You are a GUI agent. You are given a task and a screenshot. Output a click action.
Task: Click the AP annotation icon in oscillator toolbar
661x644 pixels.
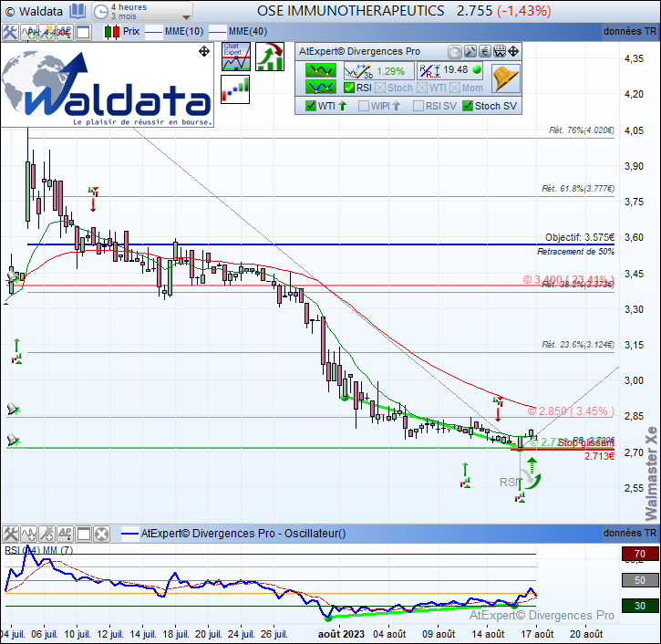[x=65, y=534]
